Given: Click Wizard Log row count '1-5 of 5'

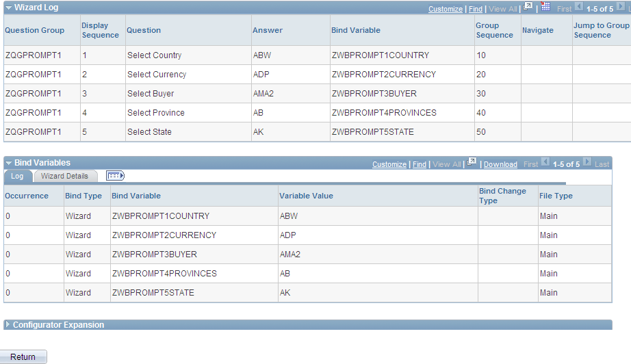Looking at the screenshot, I should 600,9.
